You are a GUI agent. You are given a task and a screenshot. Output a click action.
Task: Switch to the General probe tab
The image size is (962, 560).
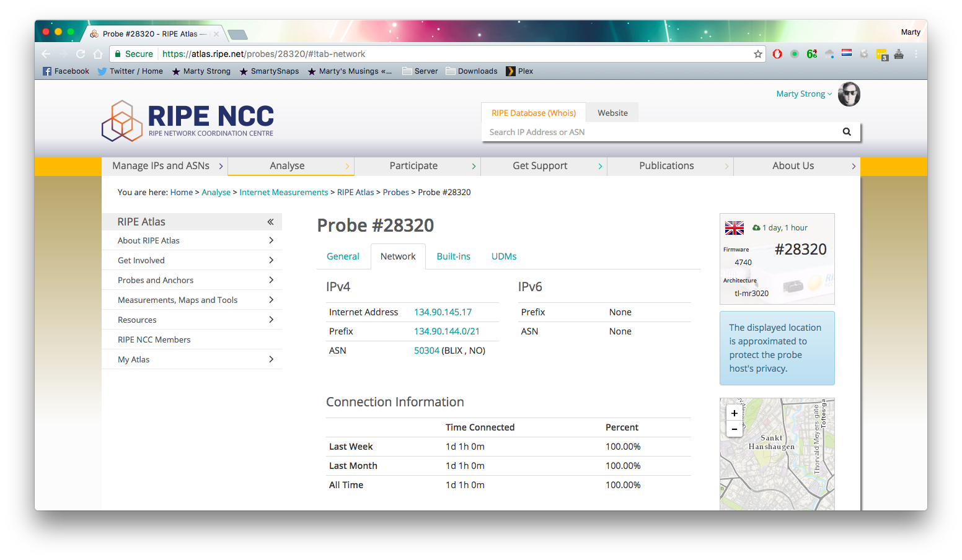343,256
